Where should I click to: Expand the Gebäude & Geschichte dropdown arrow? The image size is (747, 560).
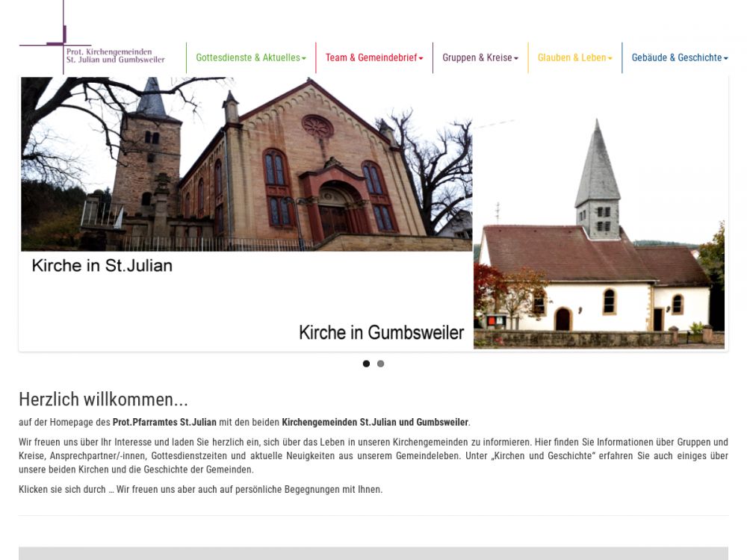click(x=726, y=58)
